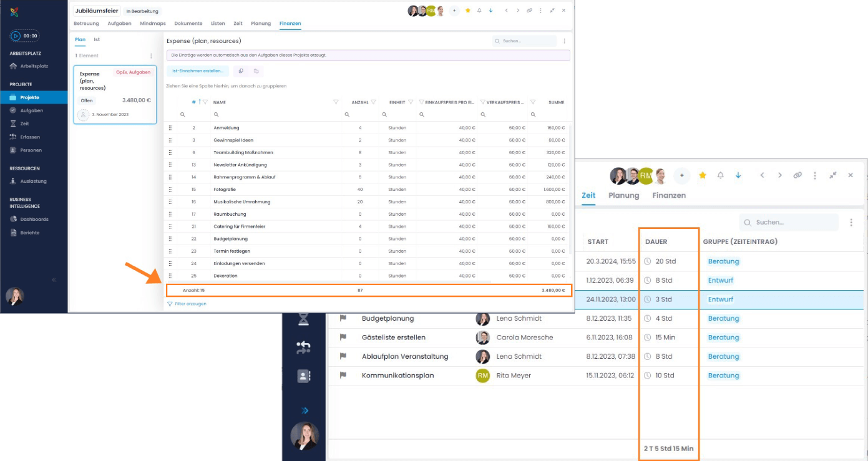
Task: Click the Offen status on the Expense card
Action: click(x=87, y=100)
